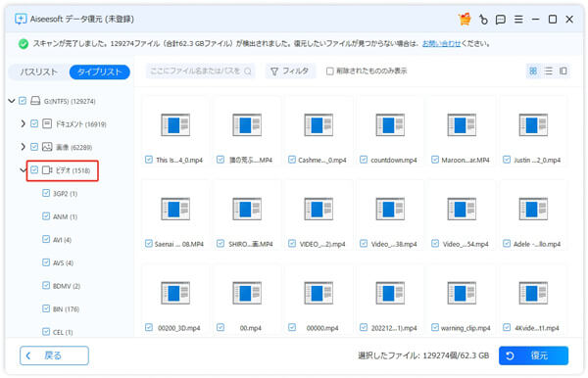Open the This Is...4_0.mp4 thumbnail
Viewport: 588px width, 378px height.
click(175, 124)
